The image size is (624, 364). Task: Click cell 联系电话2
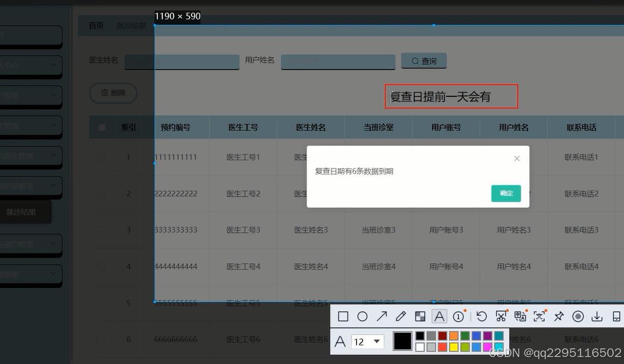(x=581, y=194)
